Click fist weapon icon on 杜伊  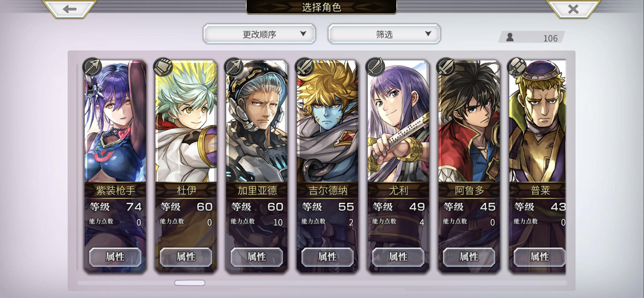click(163, 67)
